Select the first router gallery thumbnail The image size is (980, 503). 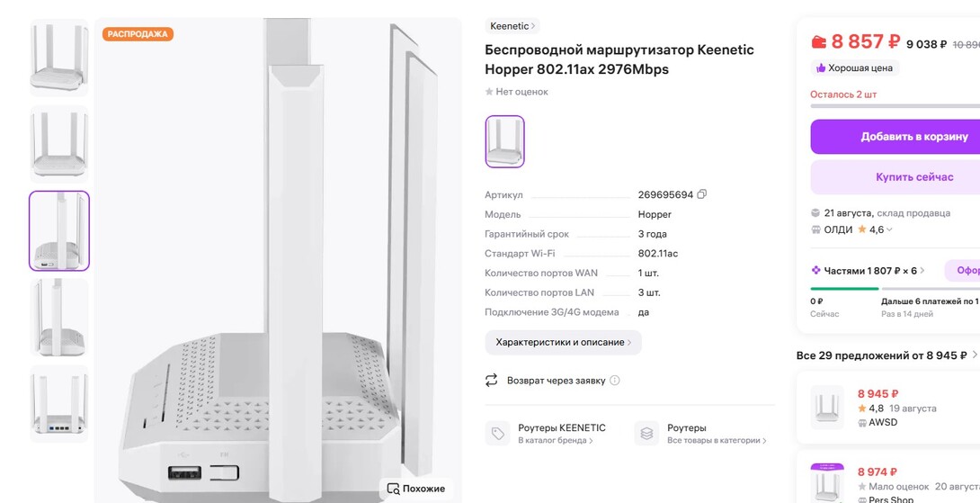coord(59,57)
